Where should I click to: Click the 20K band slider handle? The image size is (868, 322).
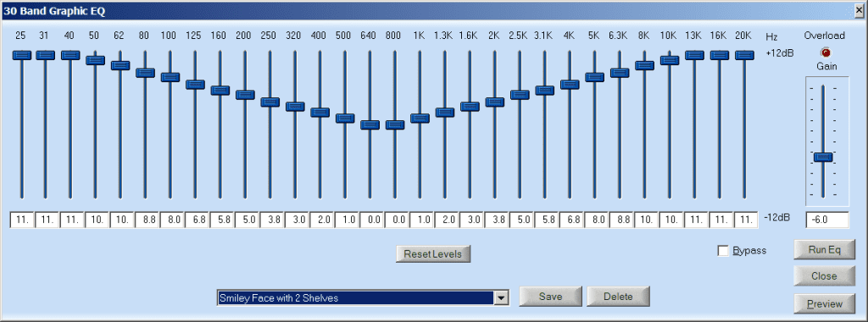click(744, 55)
